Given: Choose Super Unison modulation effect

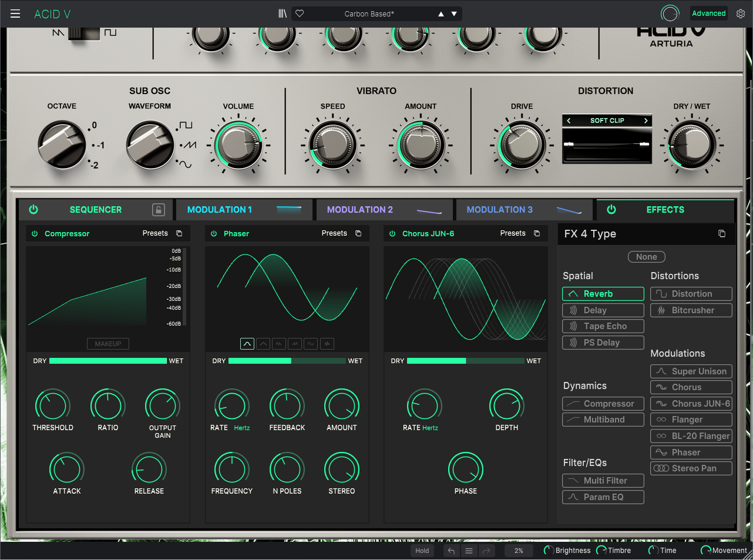Looking at the screenshot, I should click(691, 371).
